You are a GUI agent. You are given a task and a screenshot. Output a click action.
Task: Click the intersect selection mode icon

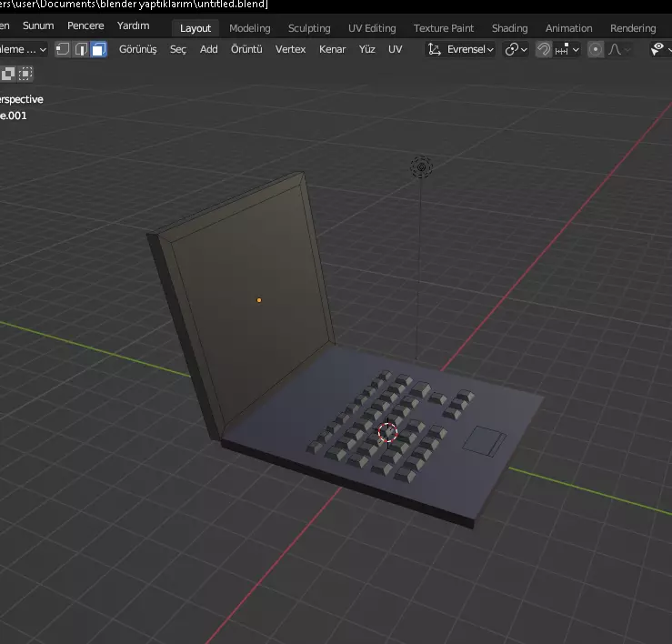pyautogui.click(x=25, y=74)
